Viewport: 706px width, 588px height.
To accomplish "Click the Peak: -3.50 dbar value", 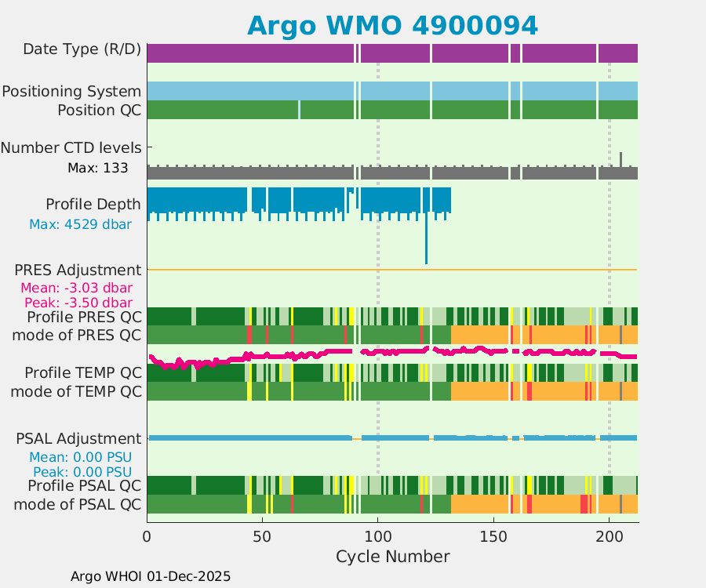I will (x=78, y=303).
